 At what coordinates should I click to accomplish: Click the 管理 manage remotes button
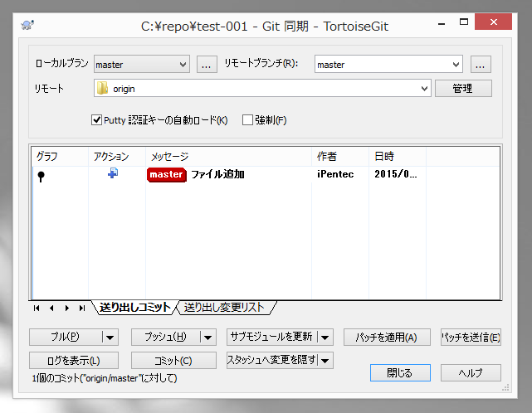(x=463, y=89)
